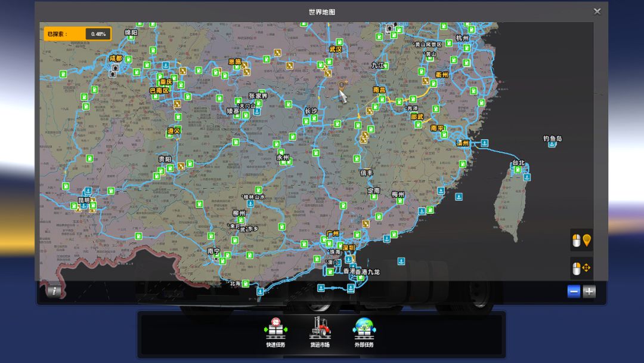Click the 钓鱼岛 label
Viewport: 644px width, 363px height.
(x=552, y=139)
